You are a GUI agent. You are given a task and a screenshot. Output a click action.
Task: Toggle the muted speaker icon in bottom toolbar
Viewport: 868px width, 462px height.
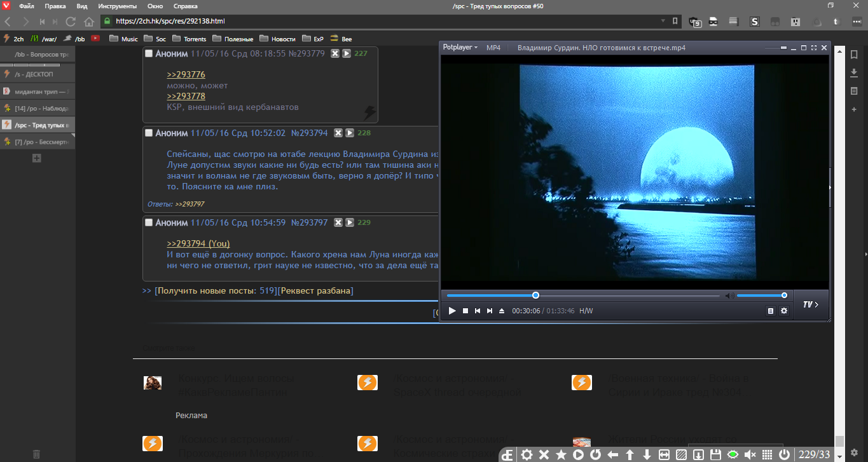[750, 455]
